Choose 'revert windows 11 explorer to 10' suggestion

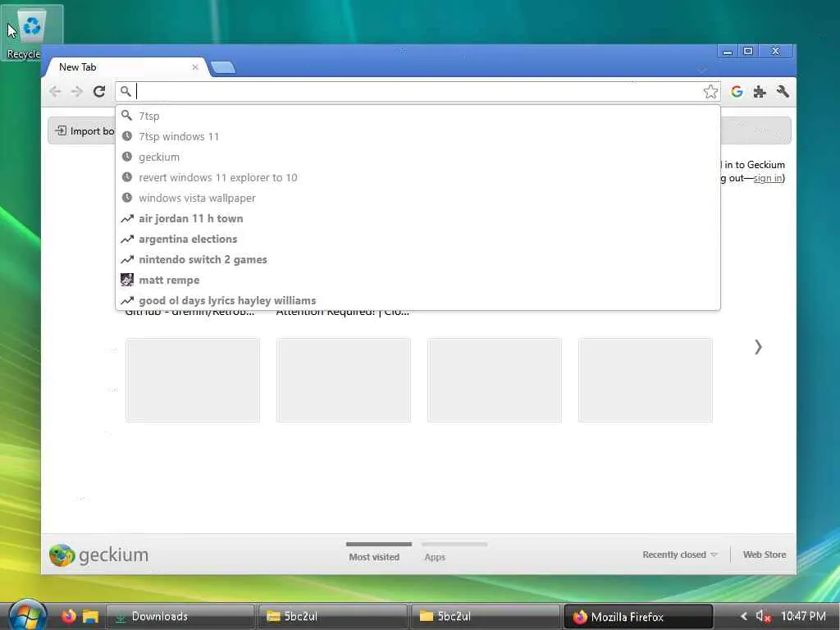click(x=418, y=177)
